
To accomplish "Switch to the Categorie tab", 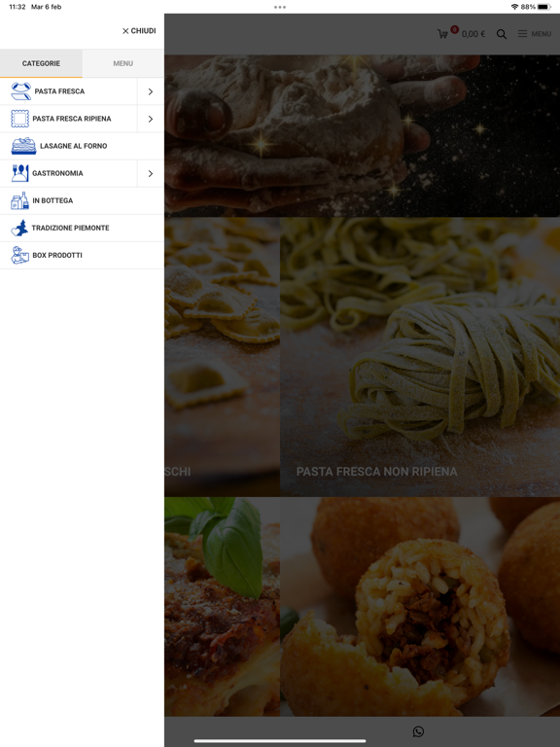I will pos(41,63).
